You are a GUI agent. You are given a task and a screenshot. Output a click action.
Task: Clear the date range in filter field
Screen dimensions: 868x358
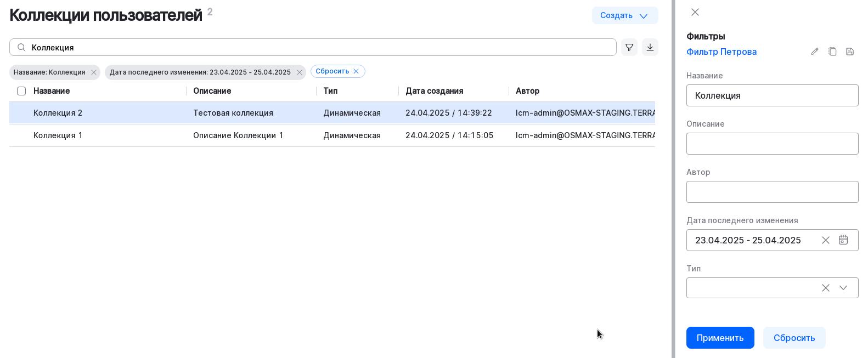[825, 240]
